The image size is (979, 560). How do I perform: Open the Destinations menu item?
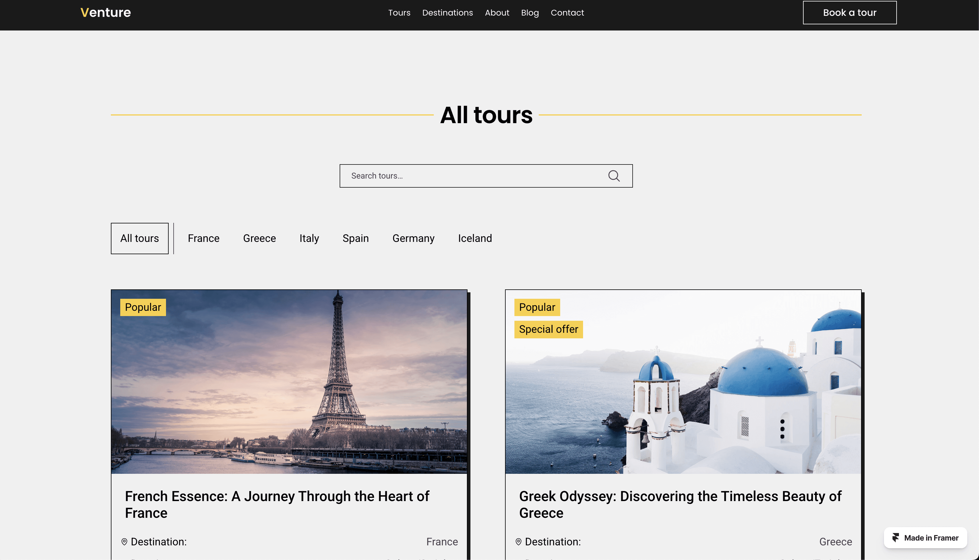click(447, 13)
